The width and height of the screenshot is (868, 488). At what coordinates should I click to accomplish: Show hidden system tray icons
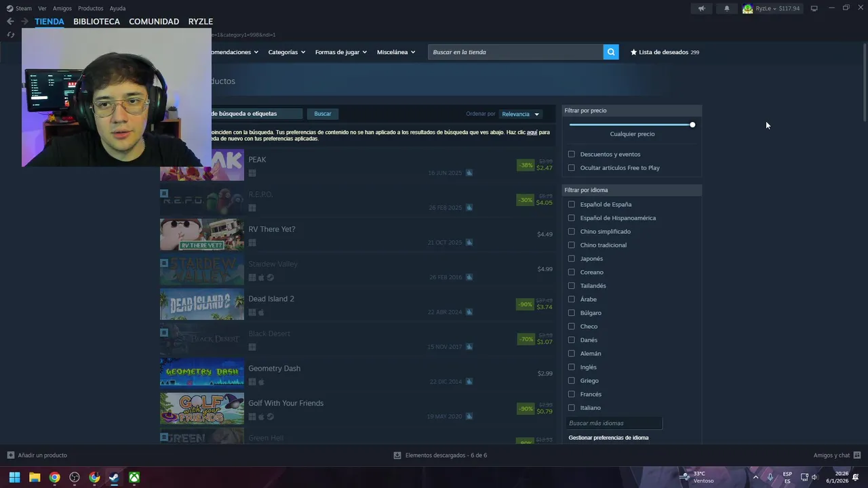coord(755,477)
